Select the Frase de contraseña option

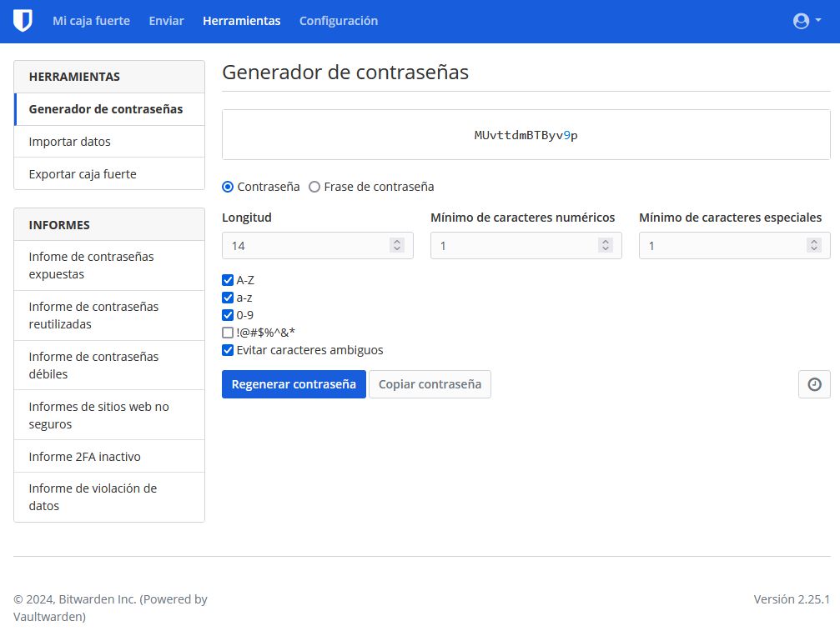click(314, 187)
